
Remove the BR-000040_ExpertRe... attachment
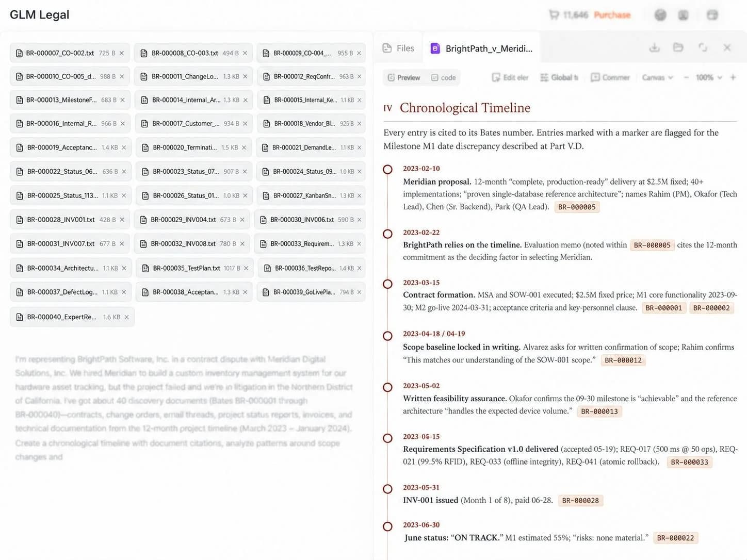(x=126, y=317)
